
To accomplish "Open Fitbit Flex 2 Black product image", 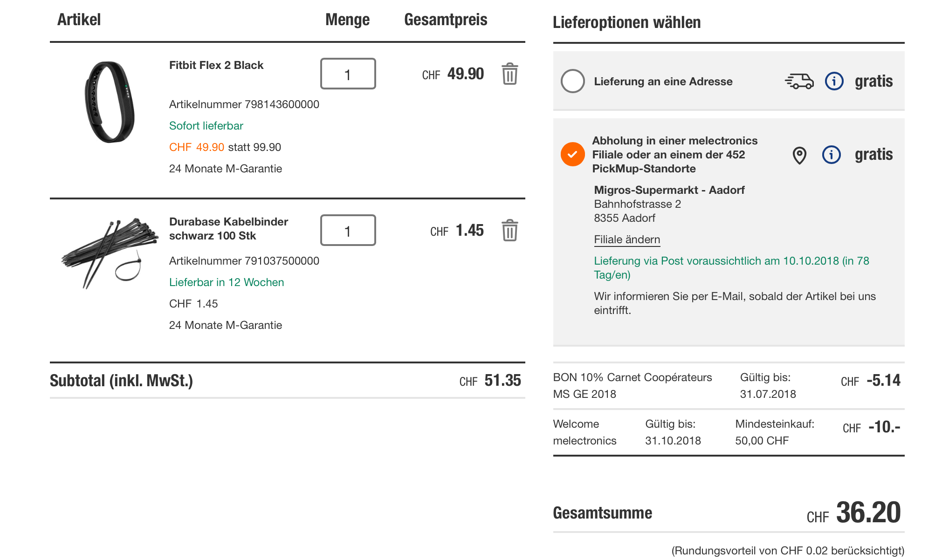I will click(110, 102).
